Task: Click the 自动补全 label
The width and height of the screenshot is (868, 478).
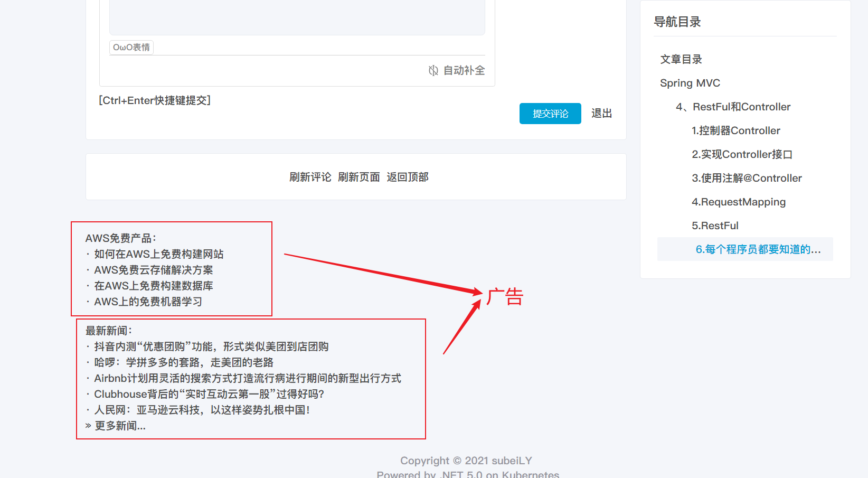Action: point(464,70)
